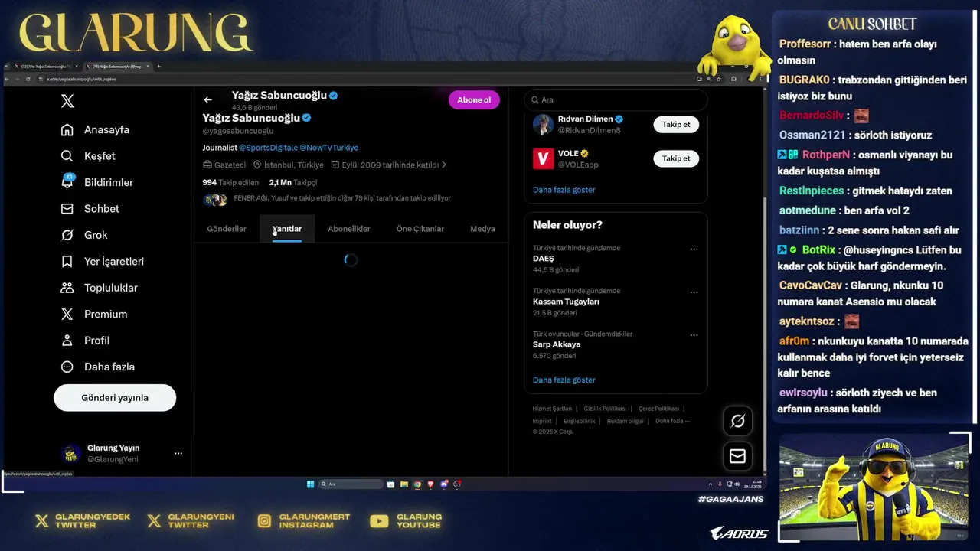Open more options for Sarp Akkaya trend
Screen dimensions: 980x551
click(694, 335)
